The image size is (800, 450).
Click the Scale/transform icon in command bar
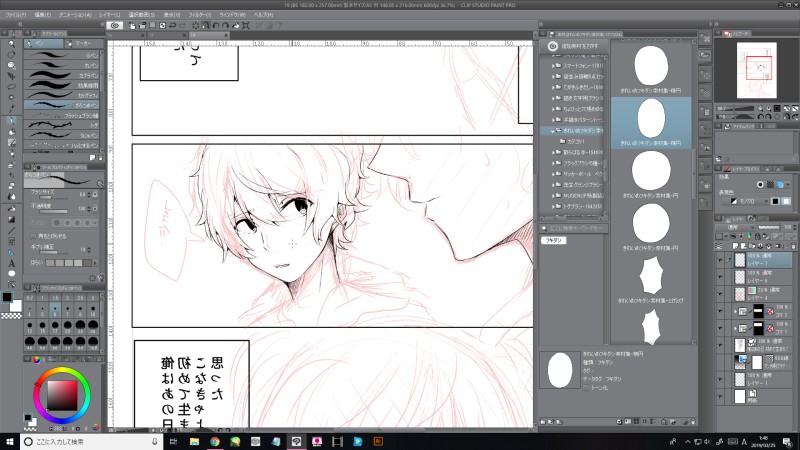coord(246,25)
